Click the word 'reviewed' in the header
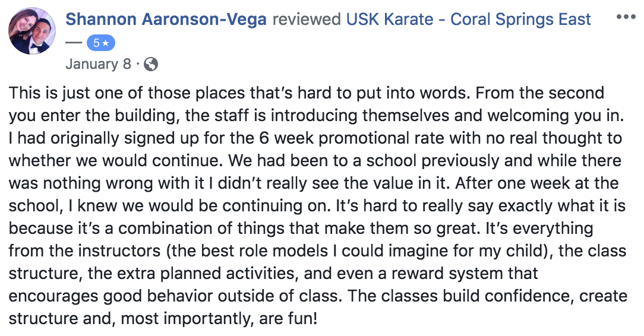644x336 pixels. click(x=307, y=19)
